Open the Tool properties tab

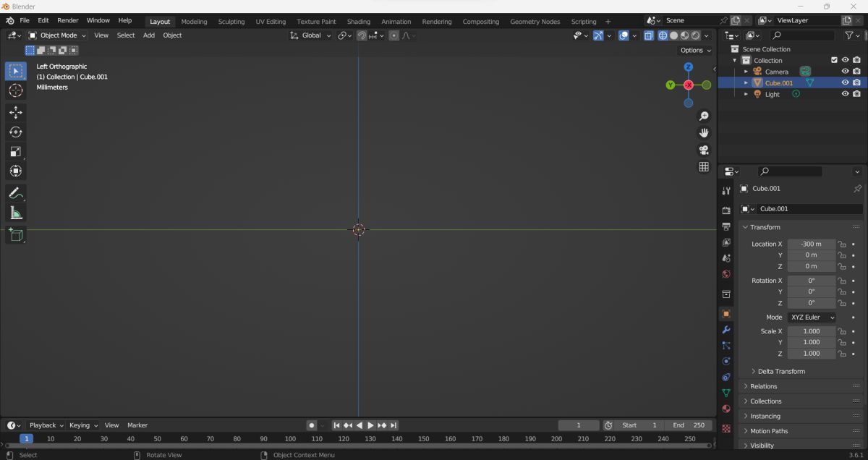pyautogui.click(x=726, y=190)
